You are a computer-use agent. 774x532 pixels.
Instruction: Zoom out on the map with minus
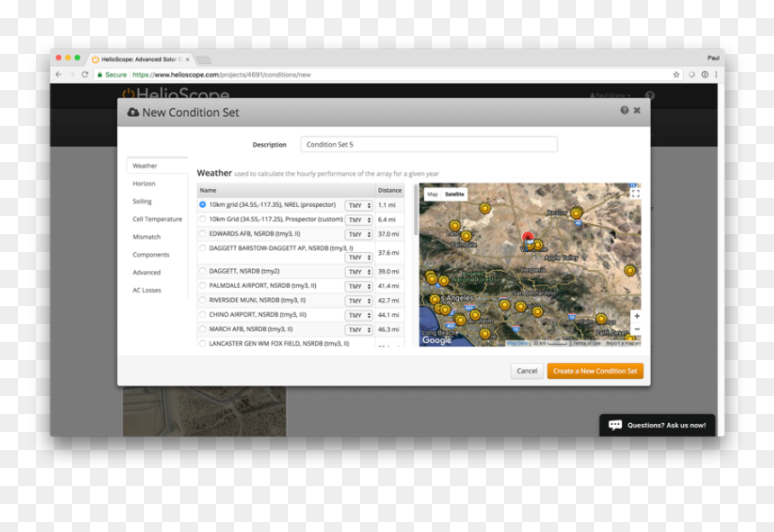(637, 329)
